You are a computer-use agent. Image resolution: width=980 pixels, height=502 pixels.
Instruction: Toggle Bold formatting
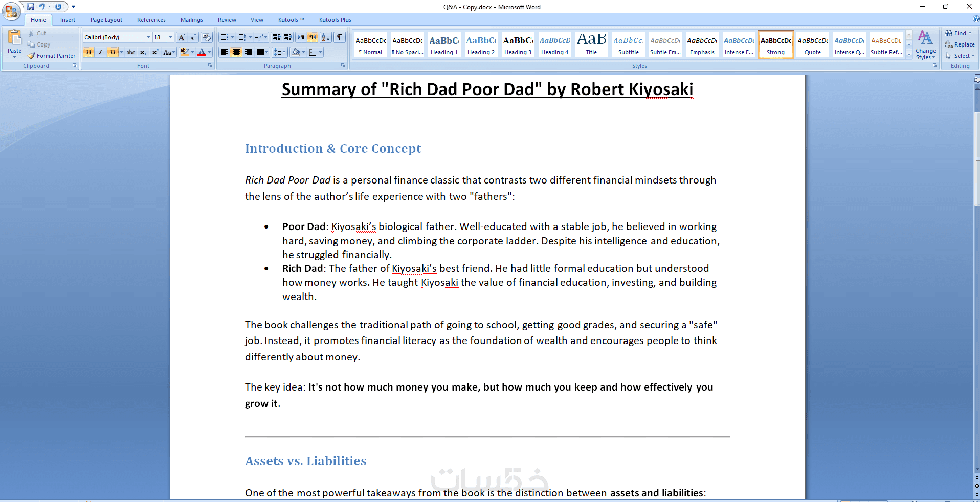[89, 52]
